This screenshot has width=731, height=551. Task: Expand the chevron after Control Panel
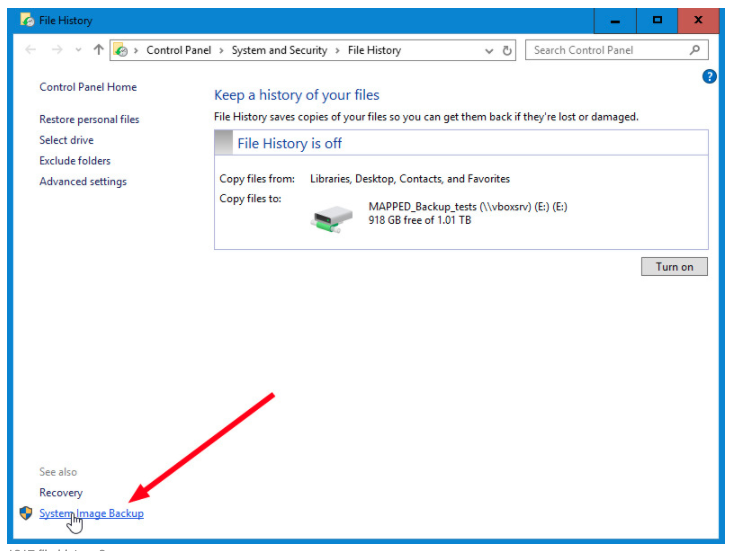coord(221,50)
